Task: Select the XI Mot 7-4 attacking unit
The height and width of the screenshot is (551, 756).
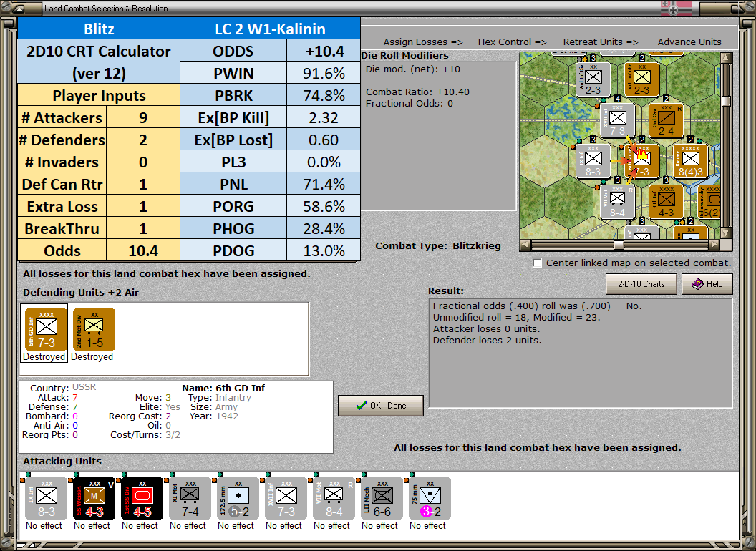Action: 190,499
